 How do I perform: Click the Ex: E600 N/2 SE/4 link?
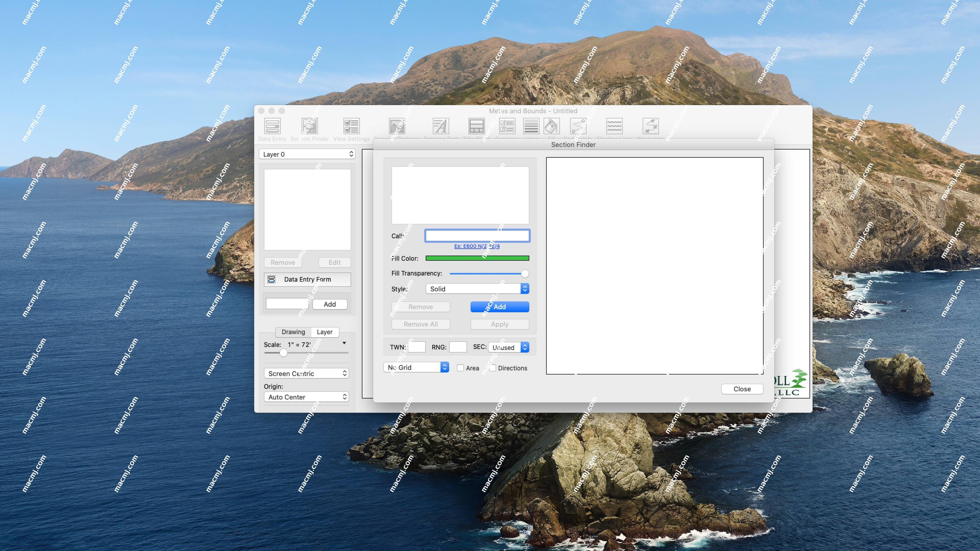pos(477,246)
